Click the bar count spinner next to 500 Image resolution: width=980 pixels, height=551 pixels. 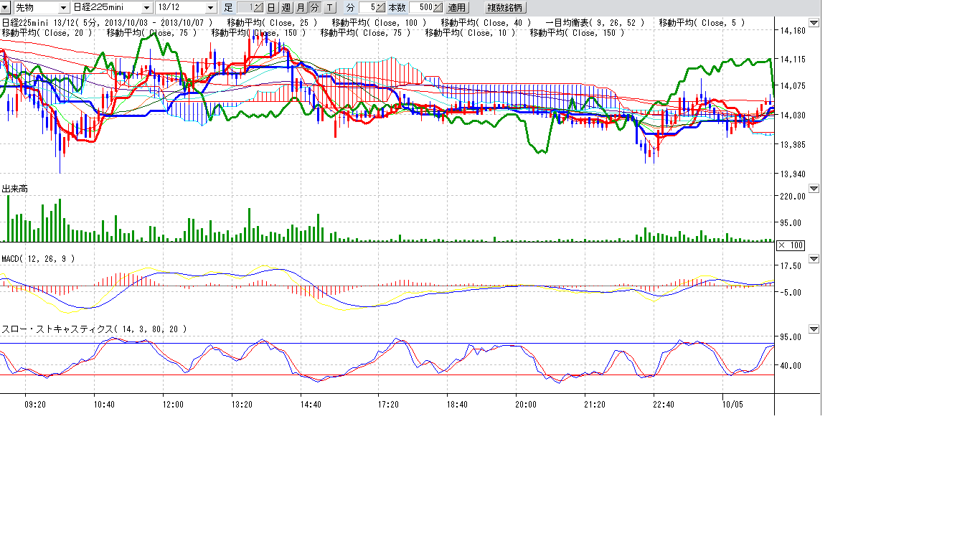click(437, 7)
